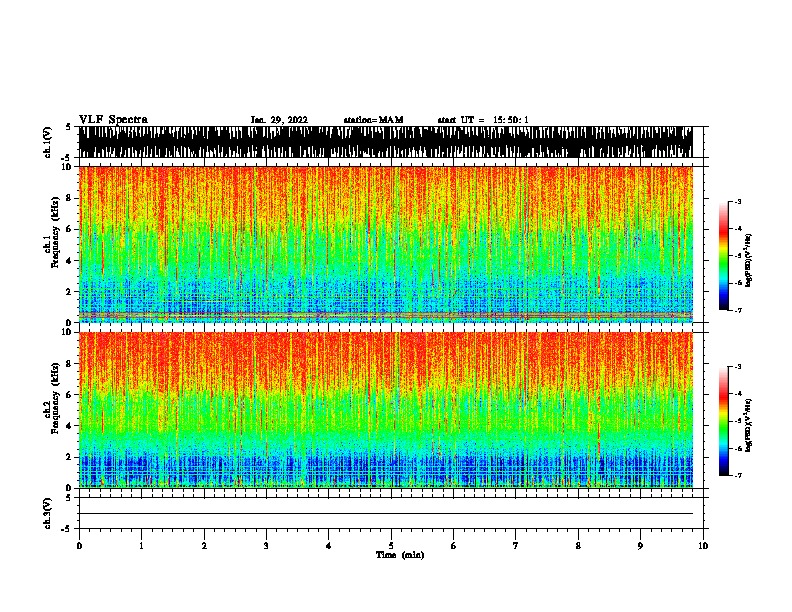Click time axis tick label 6
Viewport: 792px width, 612px height.
pos(454,546)
